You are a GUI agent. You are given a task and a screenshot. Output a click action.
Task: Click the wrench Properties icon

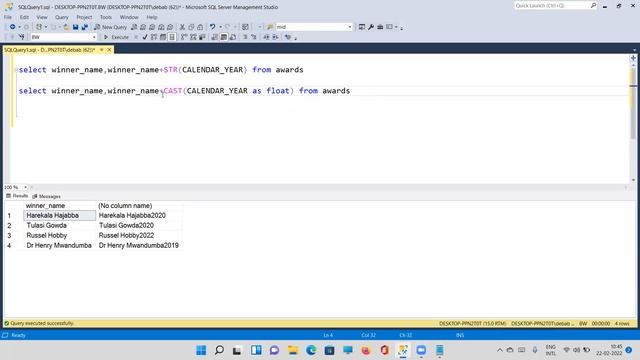371,27
